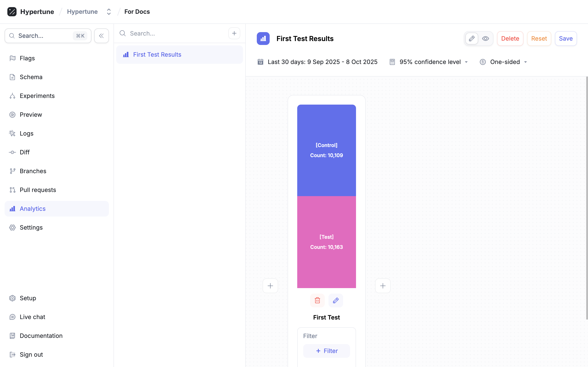Open the Experiments section in sidebar
This screenshot has height=367, width=588.
coord(37,96)
